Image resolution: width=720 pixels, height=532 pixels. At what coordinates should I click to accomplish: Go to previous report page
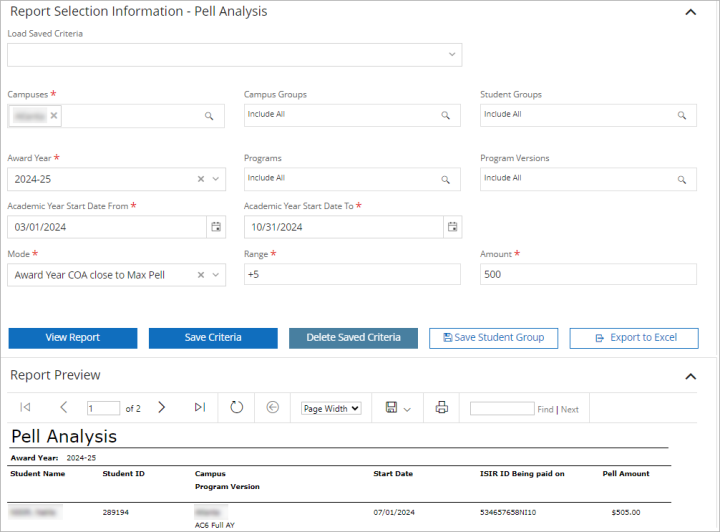point(64,407)
